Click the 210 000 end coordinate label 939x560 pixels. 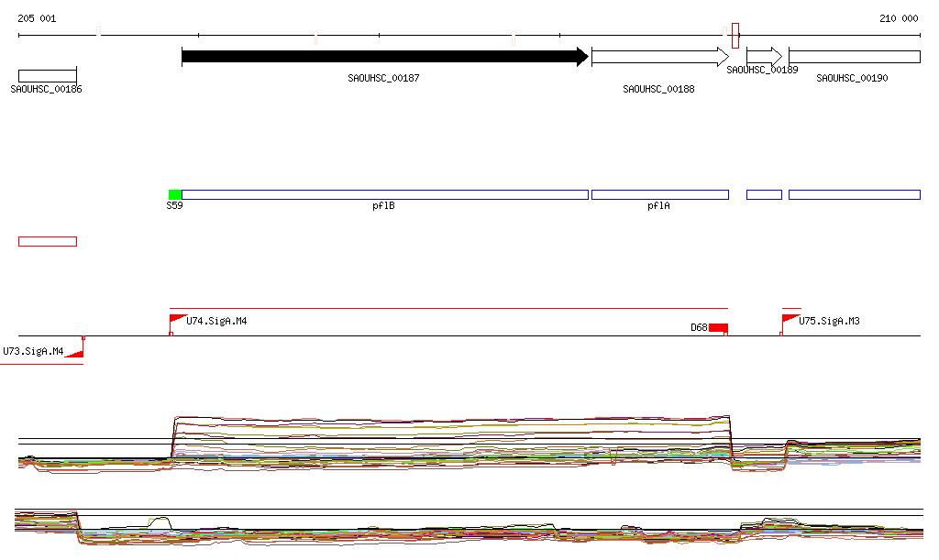(899, 18)
